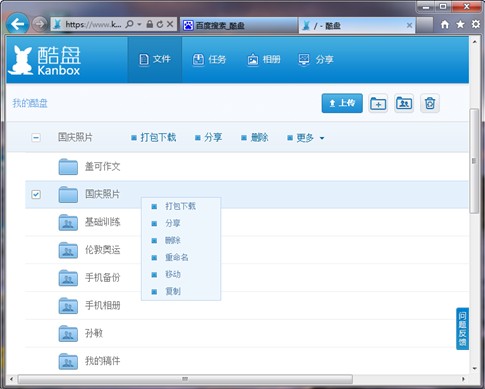This screenshot has height=389, width=485.
Task: Click the 基础训练 shared folder icon
Action: [x=68, y=222]
